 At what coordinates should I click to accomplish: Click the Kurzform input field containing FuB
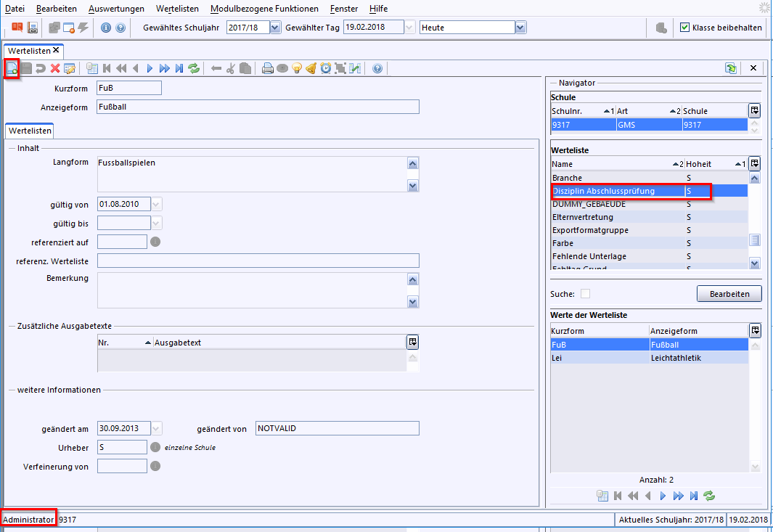click(x=129, y=88)
